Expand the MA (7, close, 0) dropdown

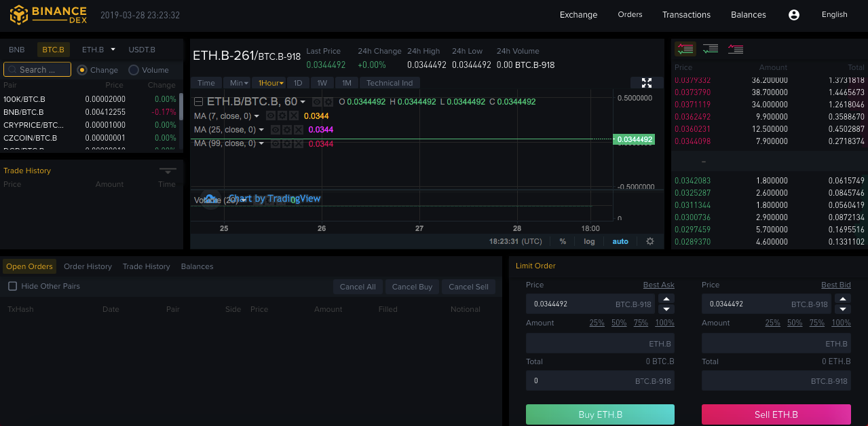pyautogui.click(x=257, y=116)
